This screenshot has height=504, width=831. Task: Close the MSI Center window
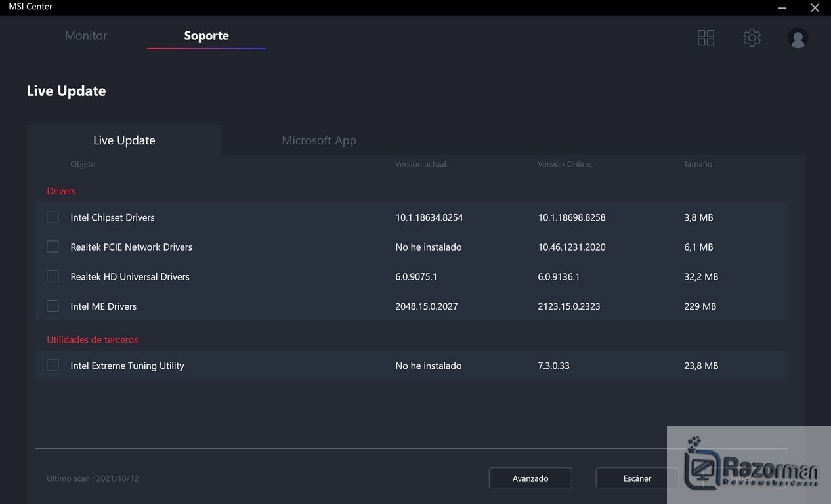point(815,8)
